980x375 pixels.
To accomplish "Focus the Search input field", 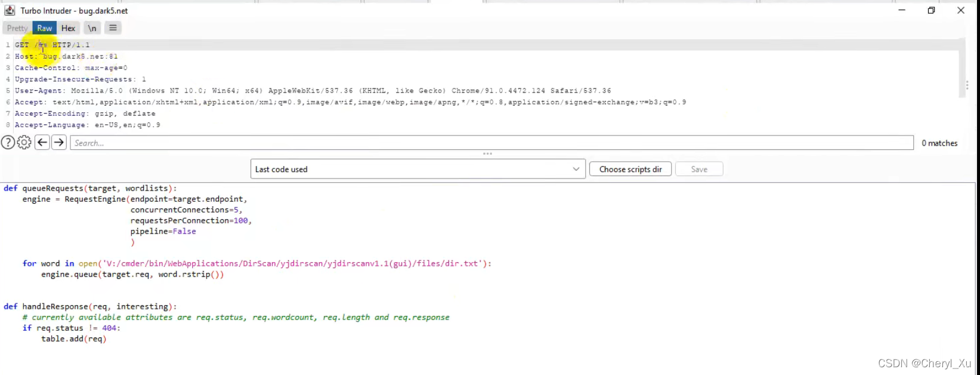I will 491,143.
